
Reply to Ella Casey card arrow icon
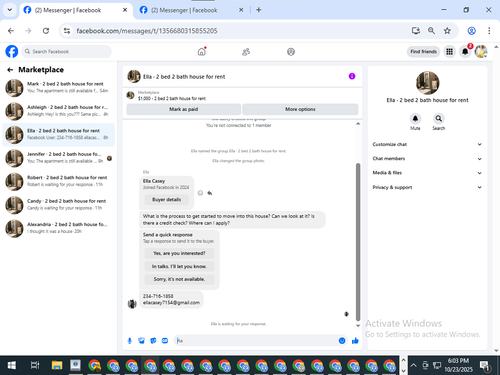point(210,193)
